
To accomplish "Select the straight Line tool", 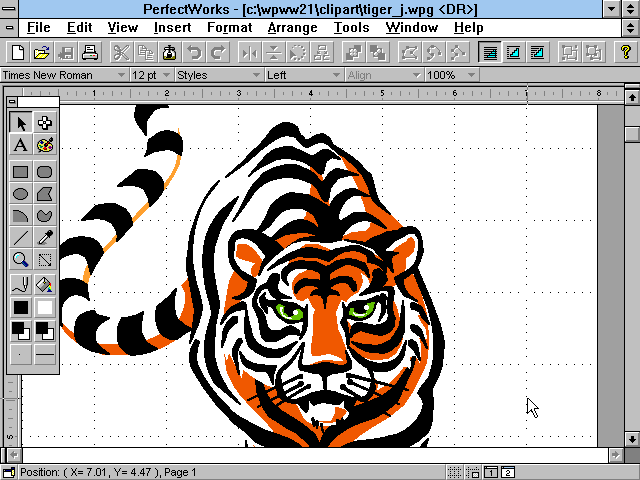I will (x=20, y=238).
